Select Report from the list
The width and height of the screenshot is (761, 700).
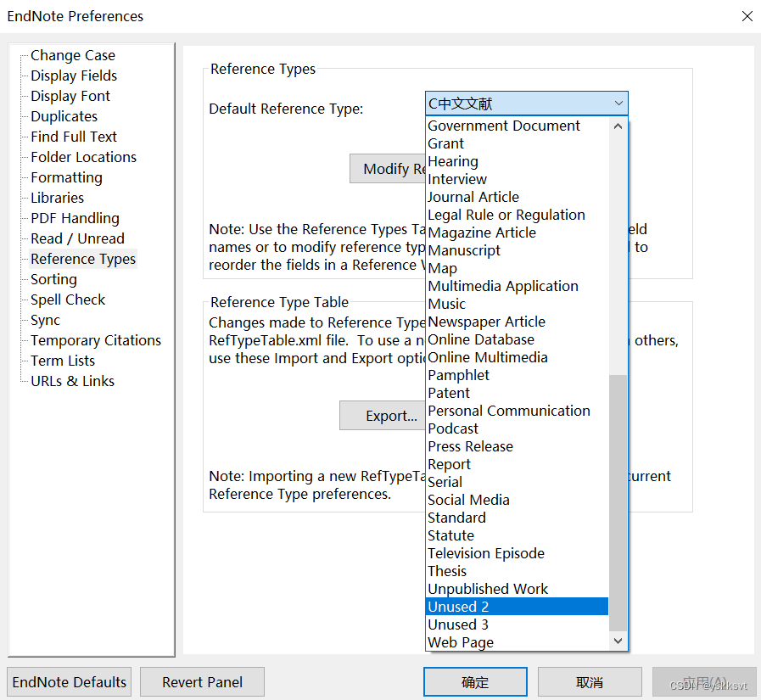[517, 465]
